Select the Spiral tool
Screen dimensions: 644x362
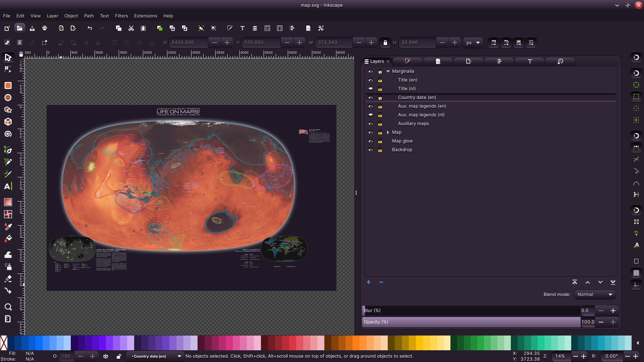[x=8, y=134]
